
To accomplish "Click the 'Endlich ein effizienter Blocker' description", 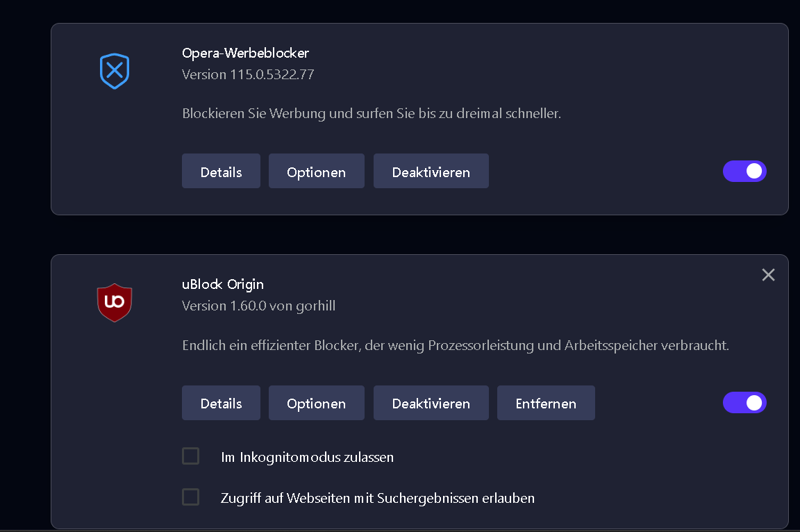I will tap(455, 345).
